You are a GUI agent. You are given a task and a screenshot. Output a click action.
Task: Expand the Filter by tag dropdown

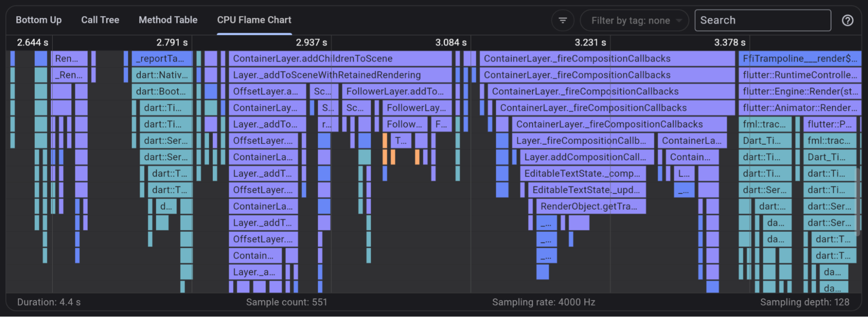pos(634,20)
